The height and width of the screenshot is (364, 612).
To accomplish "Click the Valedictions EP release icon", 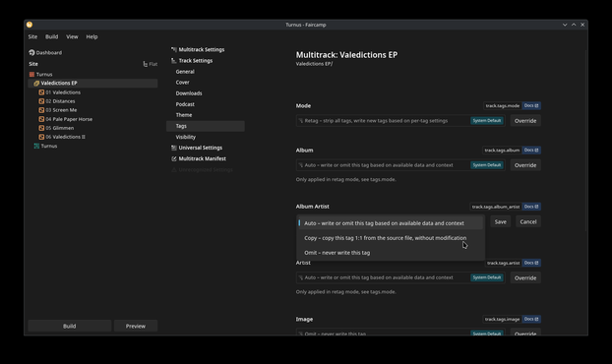I will (36, 83).
